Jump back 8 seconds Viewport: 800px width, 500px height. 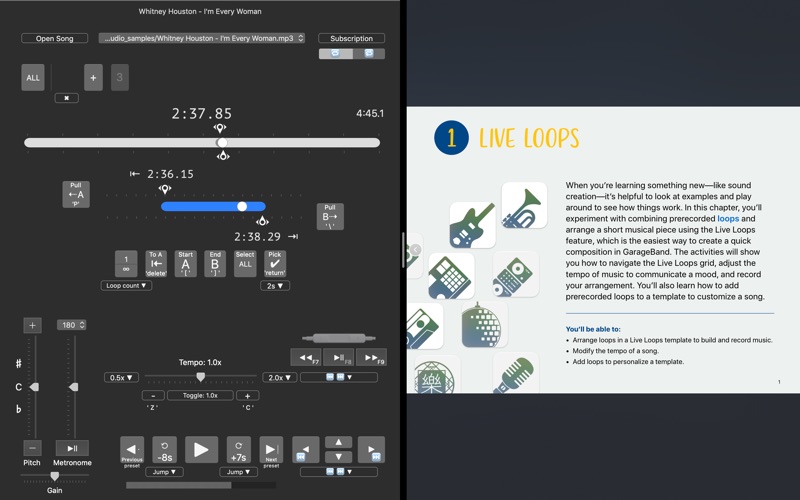(x=165, y=449)
